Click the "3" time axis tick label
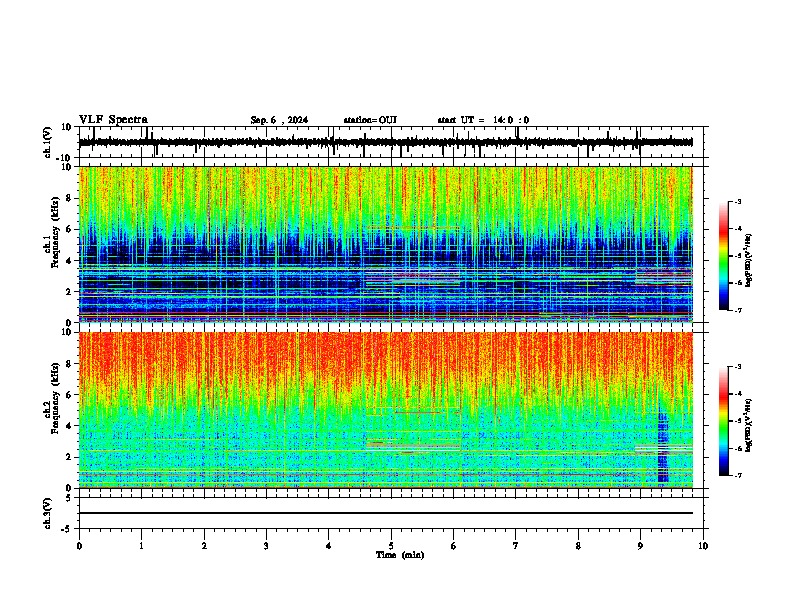The height and width of the screenshot is (612, 792). click(266, 546)
